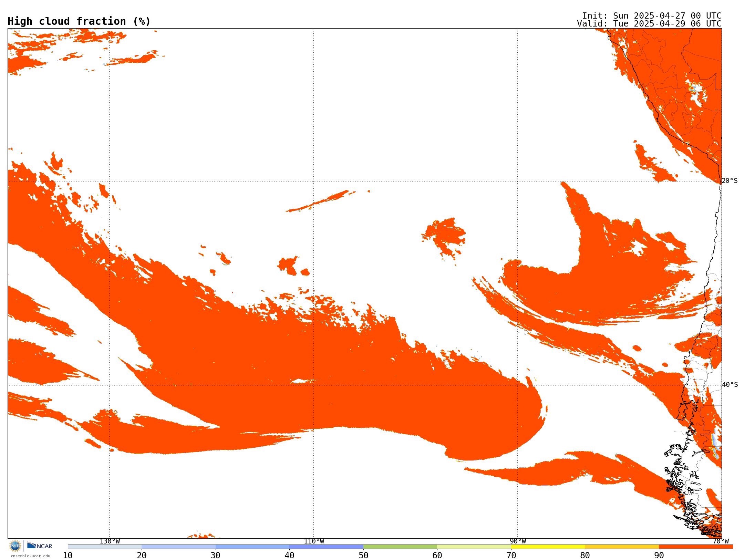Click the 'Valid: Tue 2025-04-29 06 UTC' text
744x560 pixels.
point(649,24)
